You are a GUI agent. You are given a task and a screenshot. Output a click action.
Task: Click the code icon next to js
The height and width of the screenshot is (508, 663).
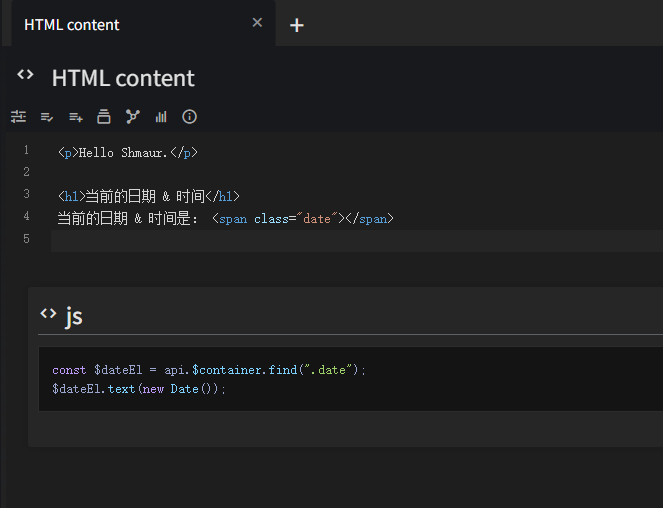[x=48, y=315]
